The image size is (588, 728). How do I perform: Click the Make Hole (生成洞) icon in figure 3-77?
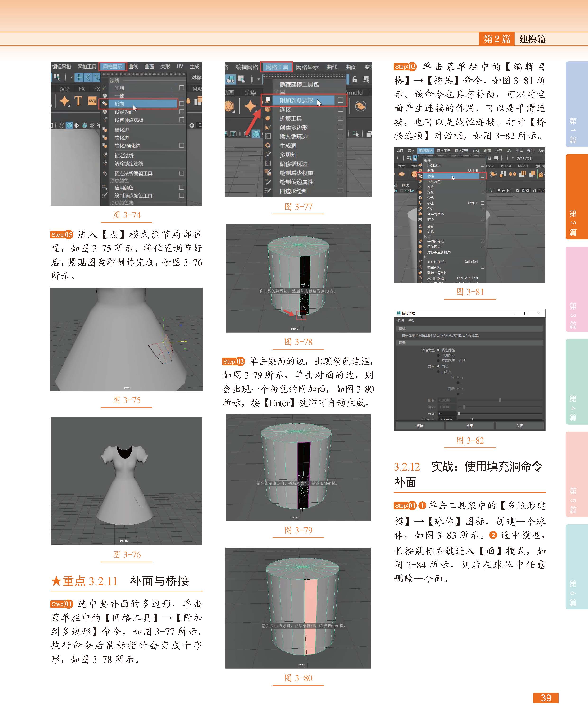[268, 145]
